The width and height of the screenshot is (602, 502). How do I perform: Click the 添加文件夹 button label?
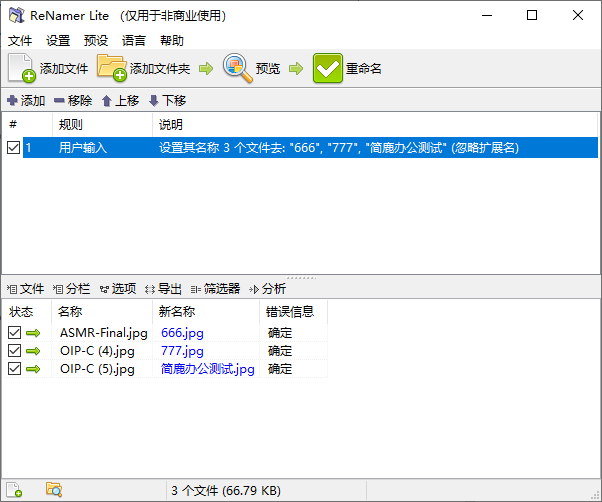160,69
